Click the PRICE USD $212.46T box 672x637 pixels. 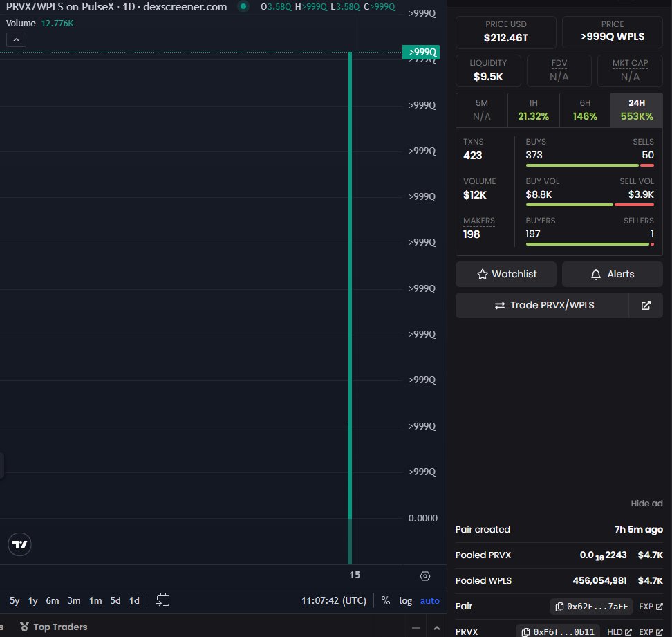click(505, 32)
